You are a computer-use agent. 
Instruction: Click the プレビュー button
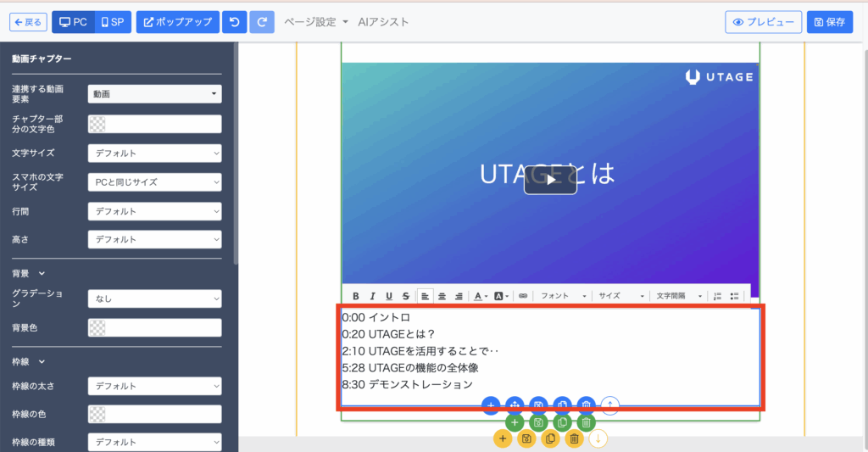click(764, 22)
